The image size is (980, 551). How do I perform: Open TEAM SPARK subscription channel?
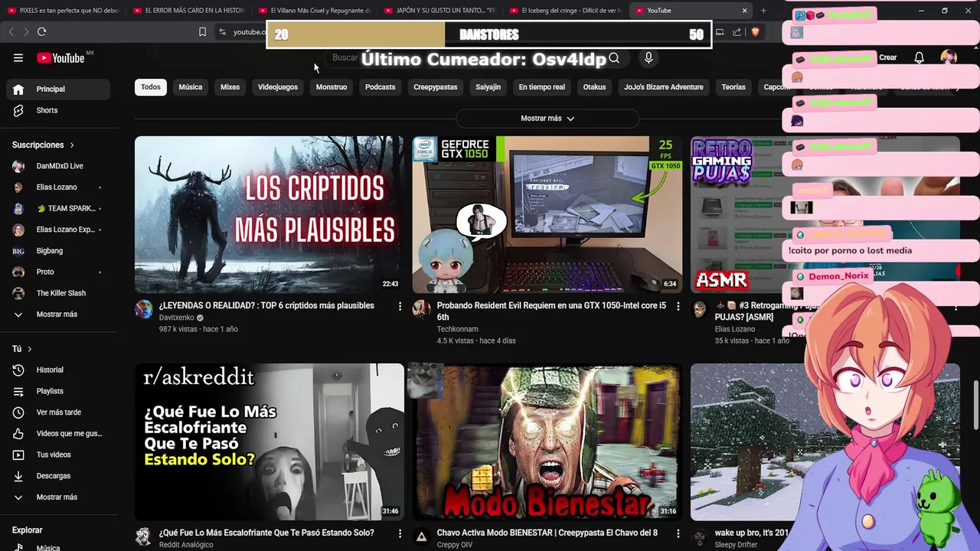[59, 208]
